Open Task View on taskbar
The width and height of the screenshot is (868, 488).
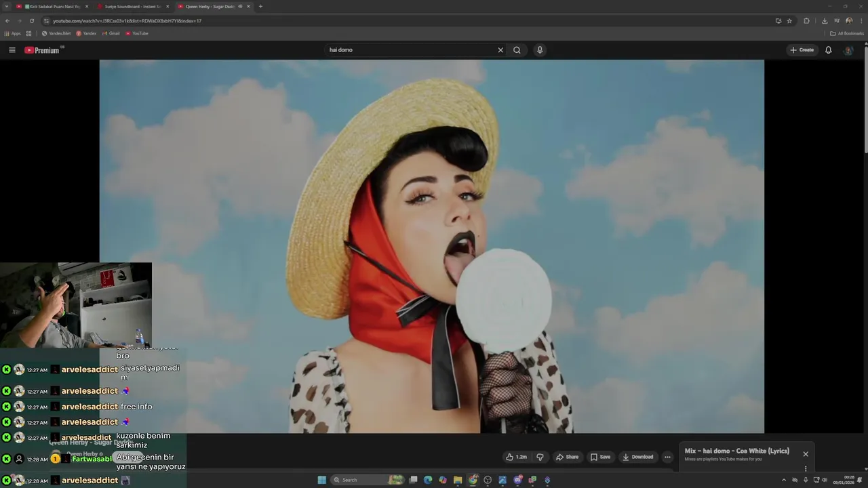(x=413, y=480)
